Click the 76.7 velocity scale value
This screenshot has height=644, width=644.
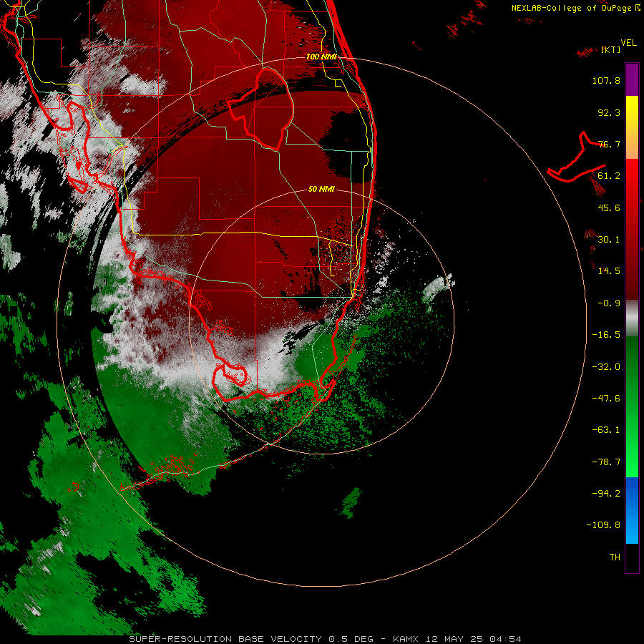tap(609, 144)
